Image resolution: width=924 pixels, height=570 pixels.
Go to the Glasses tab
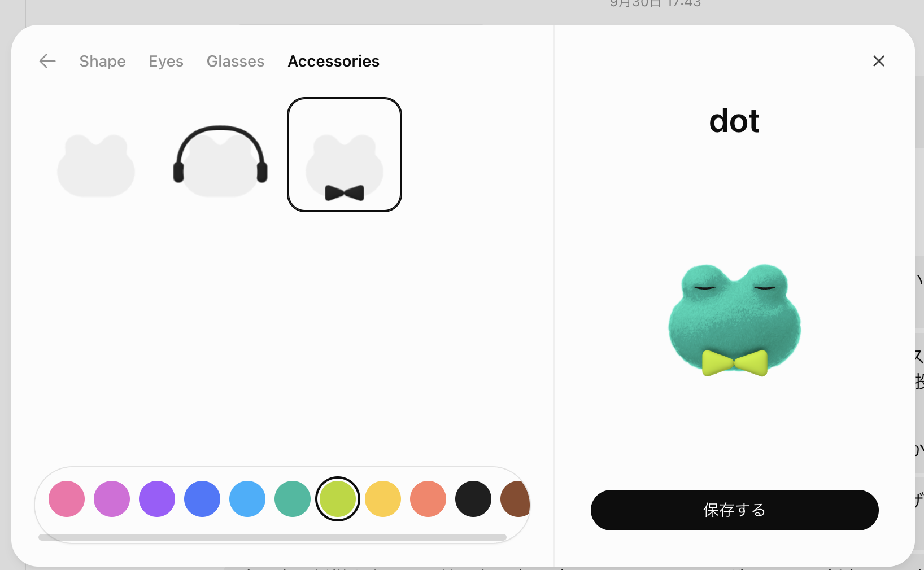pyautogui.click(x=236, y=61)
